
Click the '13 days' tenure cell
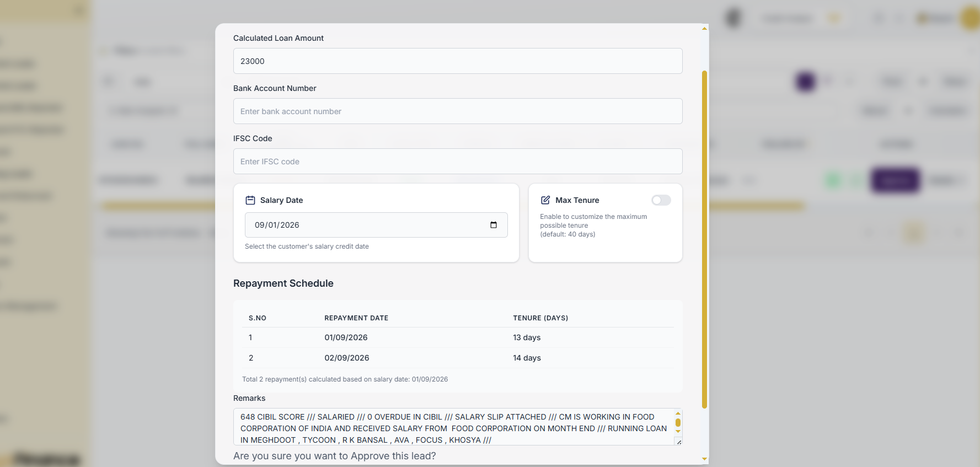click(527, 337)
